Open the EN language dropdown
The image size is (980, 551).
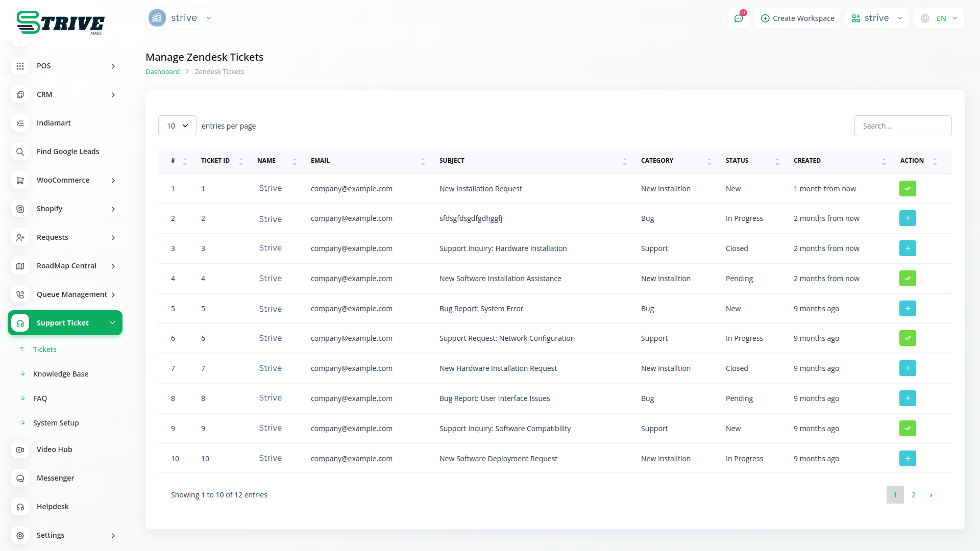[x=939, y=18]
